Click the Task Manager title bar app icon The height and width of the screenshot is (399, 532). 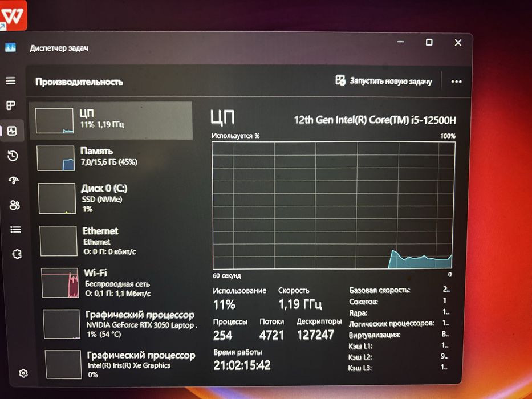point(10,47)
